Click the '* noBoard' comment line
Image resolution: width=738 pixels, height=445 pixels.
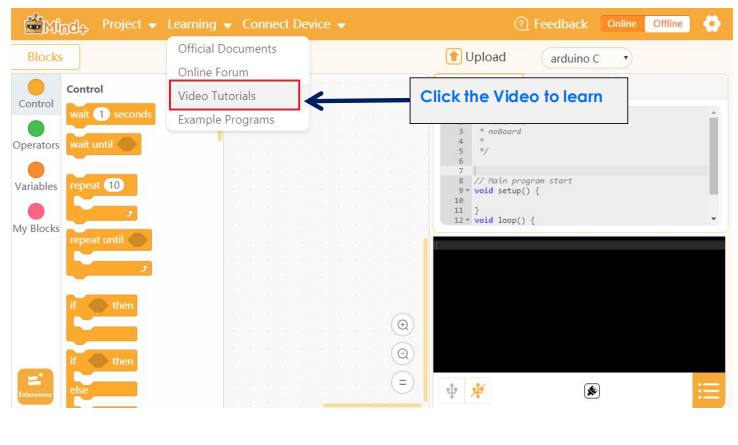[500, 131]
